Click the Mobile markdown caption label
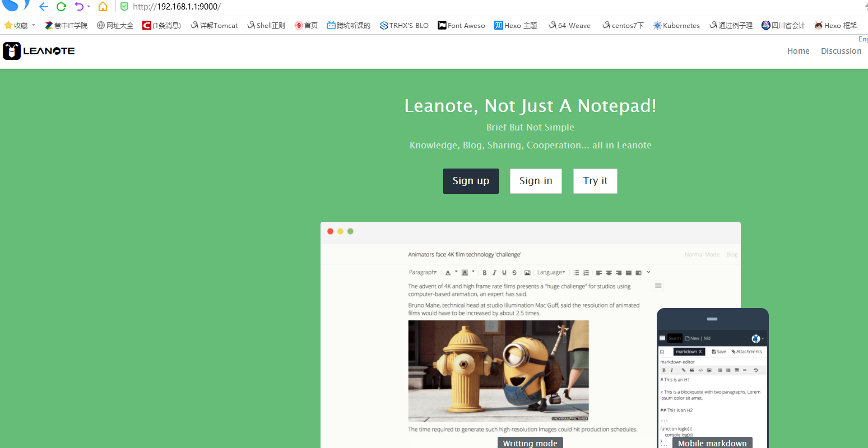Screen dimensions: 868x448 click(x=712, y=443)
